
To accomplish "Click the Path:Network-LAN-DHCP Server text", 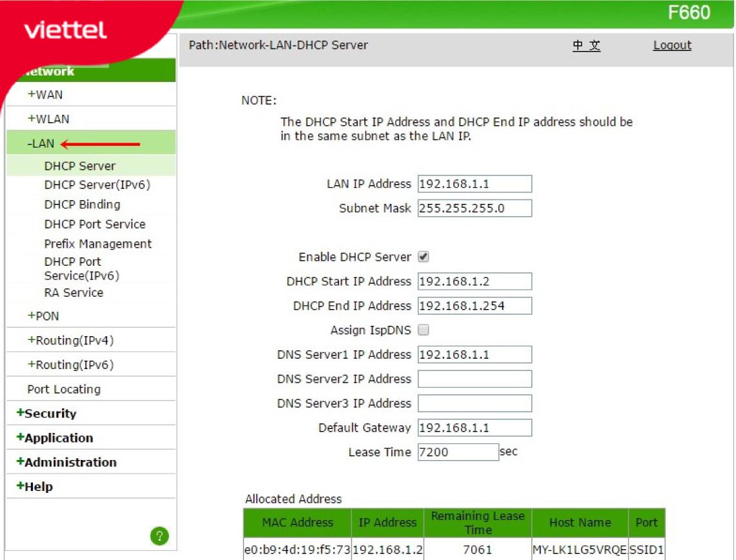I will pos(278,45).
